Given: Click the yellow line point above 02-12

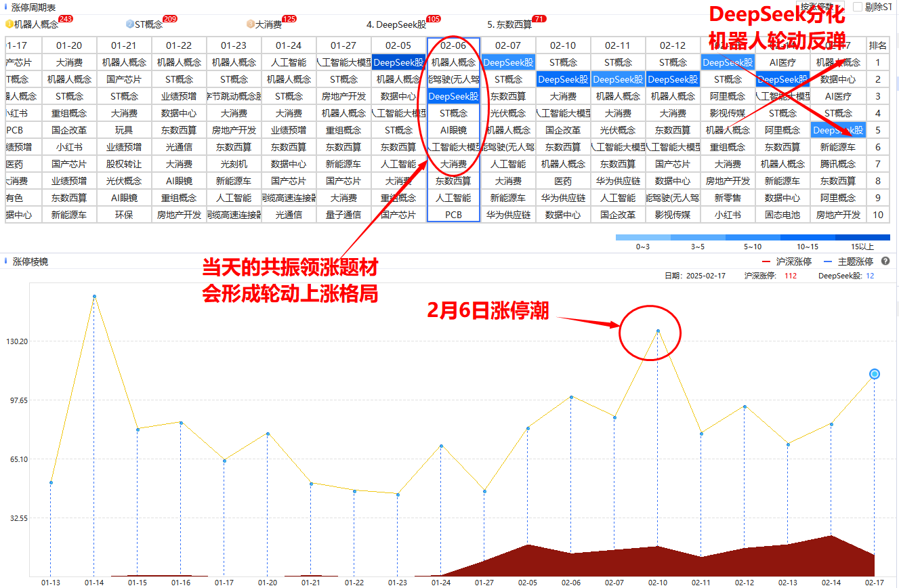Looking at the screenshot, I should (x=744, y=406).
